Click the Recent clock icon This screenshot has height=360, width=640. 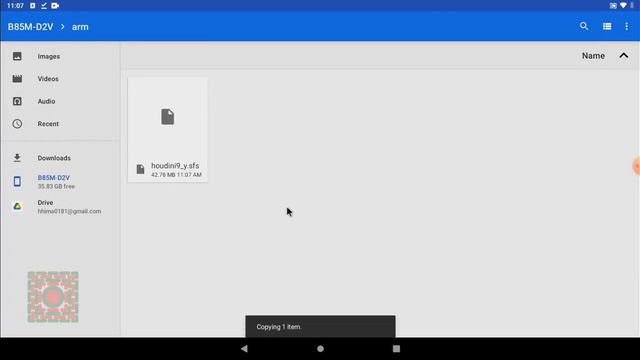pyautogui.click(x=17, y=124)
